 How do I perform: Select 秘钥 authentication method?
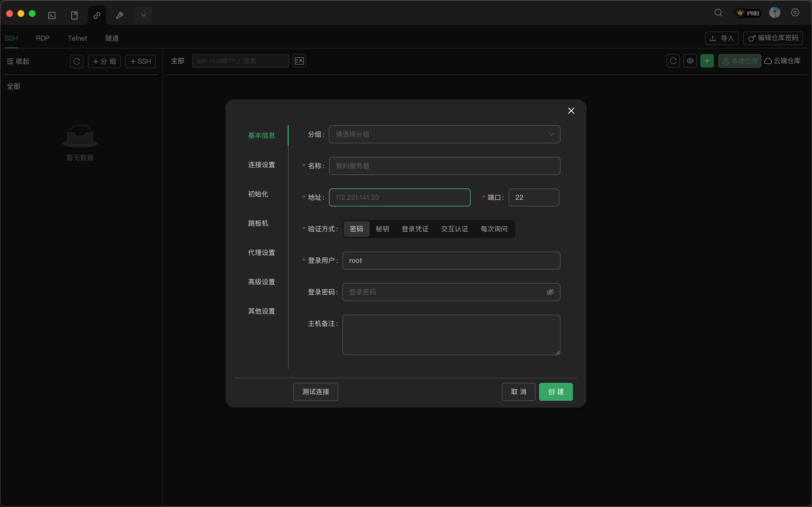click(382, 229)
